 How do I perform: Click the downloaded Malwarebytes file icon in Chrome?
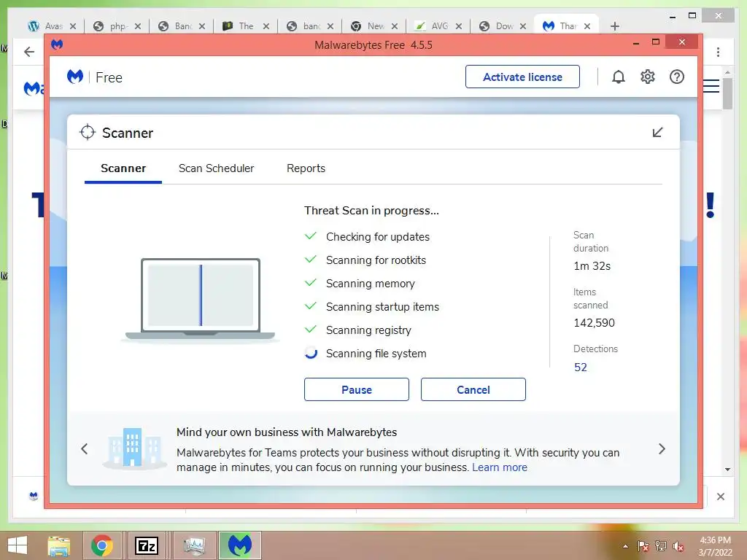point(34,496)
